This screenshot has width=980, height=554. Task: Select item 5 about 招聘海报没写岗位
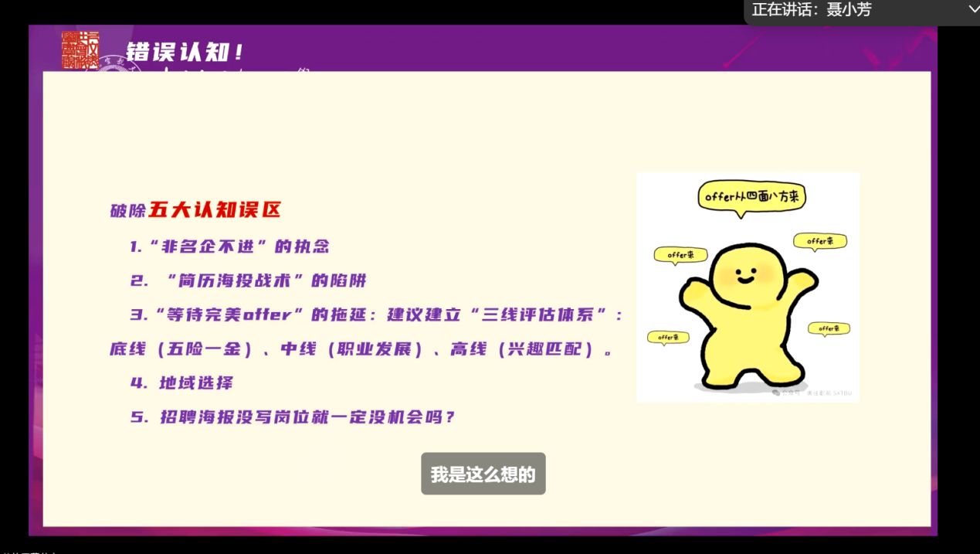(293, 417)
